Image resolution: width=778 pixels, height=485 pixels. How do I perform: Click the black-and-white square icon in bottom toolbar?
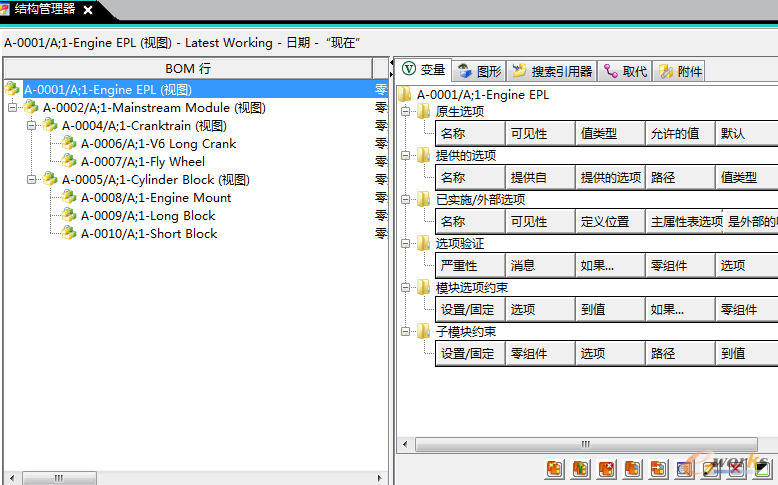[x=762, y=469]
